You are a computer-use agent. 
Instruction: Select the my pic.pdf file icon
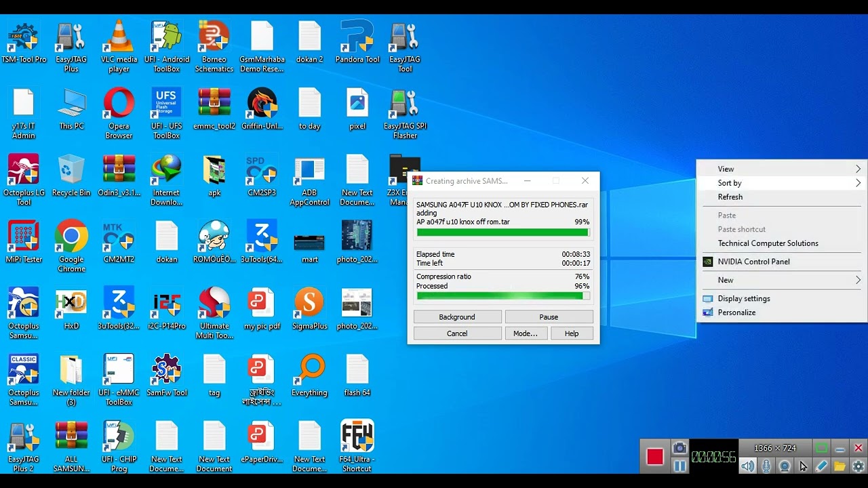[x=262, y=309]
